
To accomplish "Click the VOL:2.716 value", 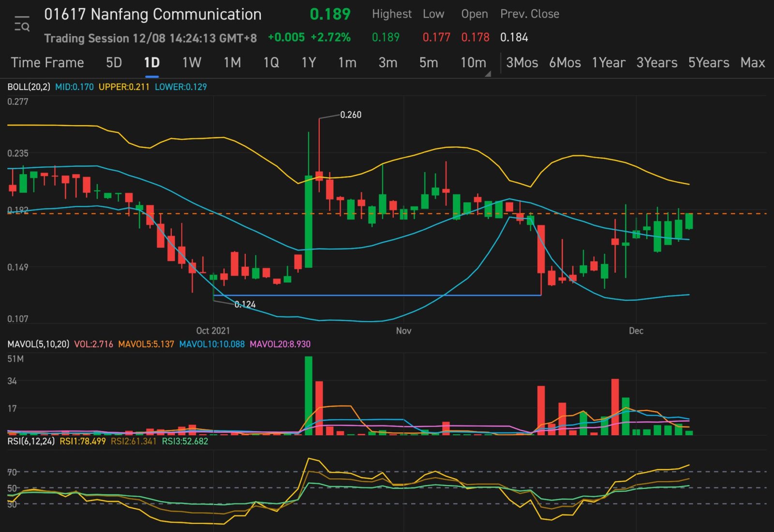I will 93,344.
